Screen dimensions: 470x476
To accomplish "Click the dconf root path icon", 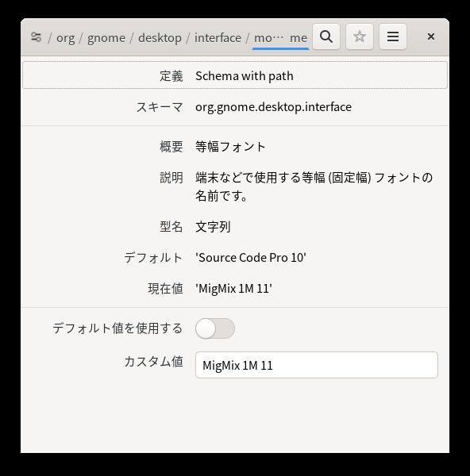I will pos(37,37).
